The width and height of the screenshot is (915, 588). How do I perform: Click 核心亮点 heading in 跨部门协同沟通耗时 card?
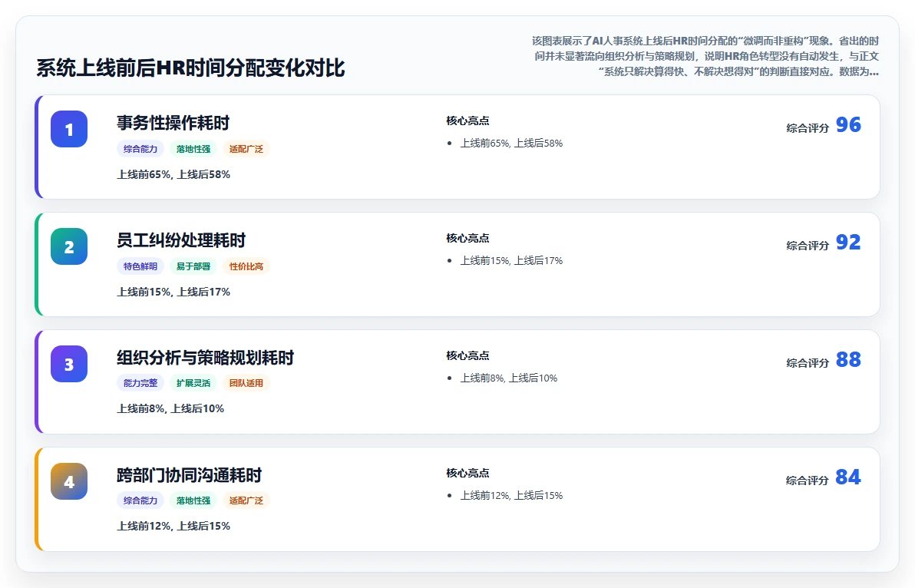click(x=467, y=473)
